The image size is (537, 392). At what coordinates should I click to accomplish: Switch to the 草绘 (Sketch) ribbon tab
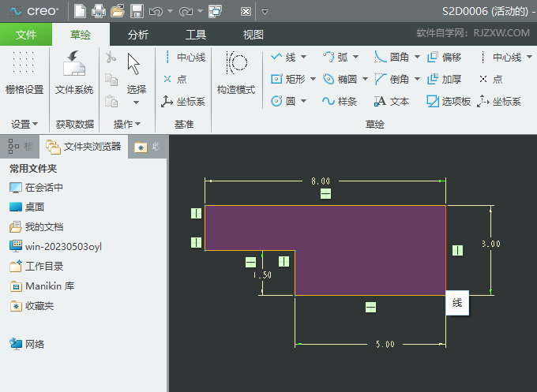[81, 35]
